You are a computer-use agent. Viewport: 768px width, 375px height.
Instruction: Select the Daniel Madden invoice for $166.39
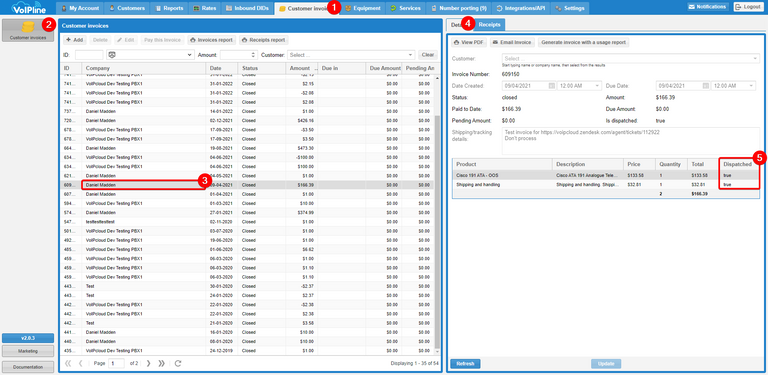tap(247, 185)
